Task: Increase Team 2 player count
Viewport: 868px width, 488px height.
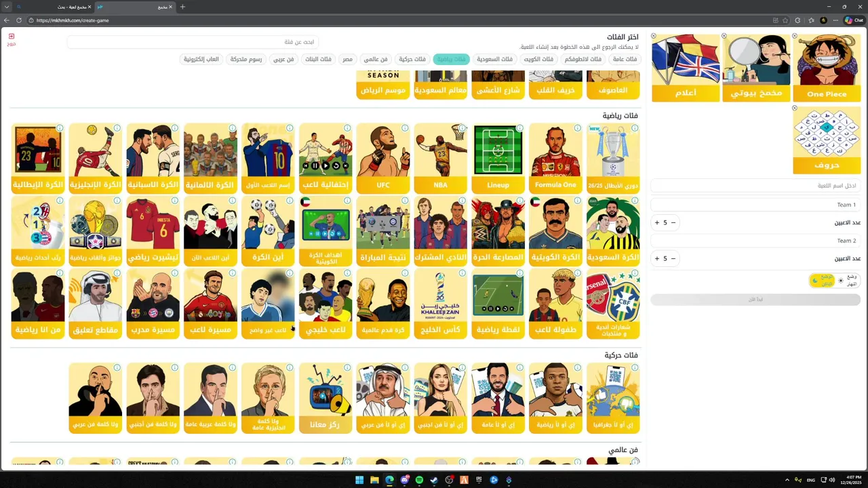Action: click(x=656, y=258)
